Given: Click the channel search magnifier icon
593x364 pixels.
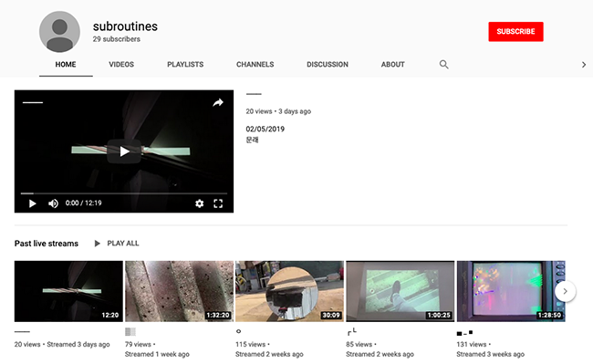Looking at the screenshot, I should (x=443, y=64).
